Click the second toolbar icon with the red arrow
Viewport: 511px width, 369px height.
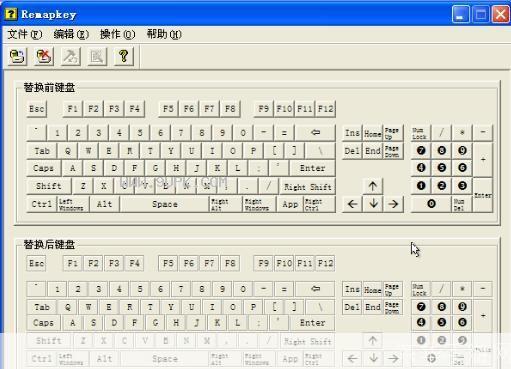click(x=44, y=56)
